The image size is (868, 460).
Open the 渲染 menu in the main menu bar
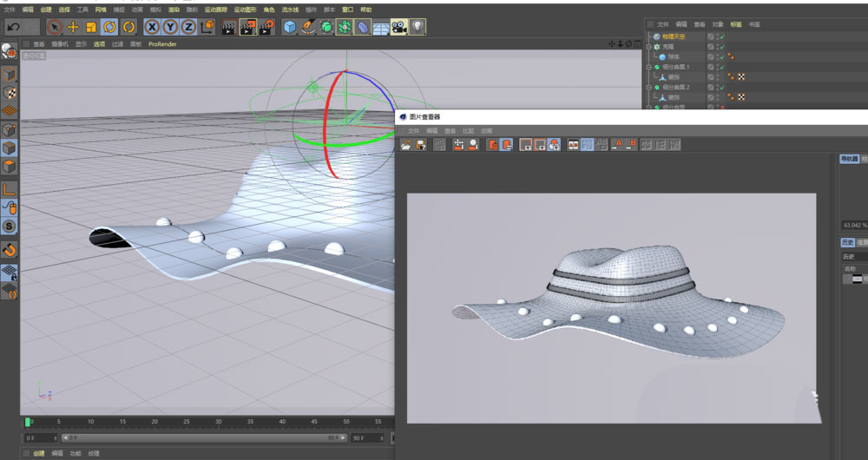[174, 10]
